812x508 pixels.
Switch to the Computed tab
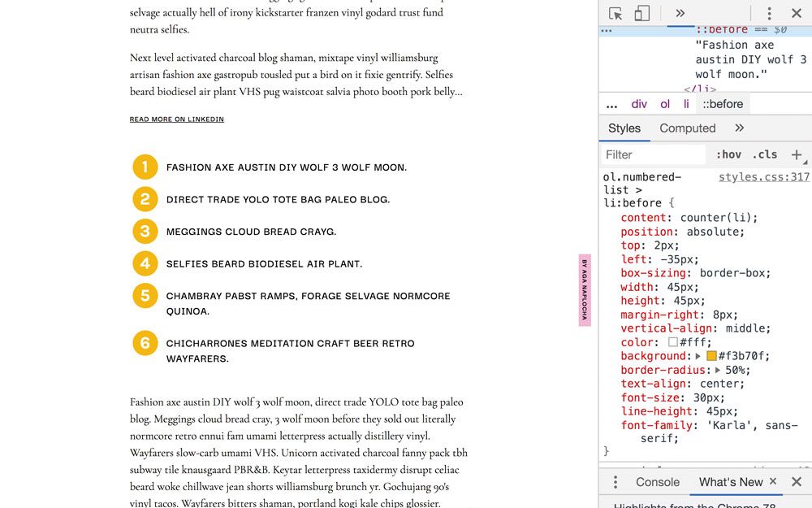687,128
